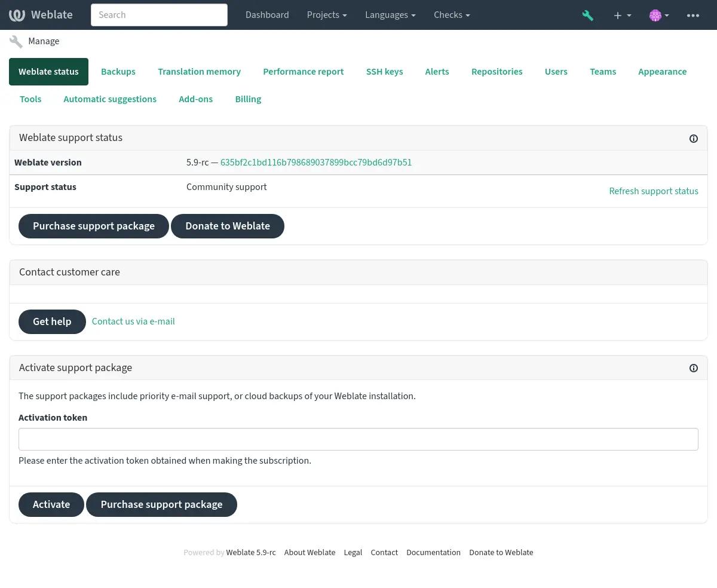The image size is (717, 588).
Task: Switch to the Backups tab
Action: click(x=118, y=72)
